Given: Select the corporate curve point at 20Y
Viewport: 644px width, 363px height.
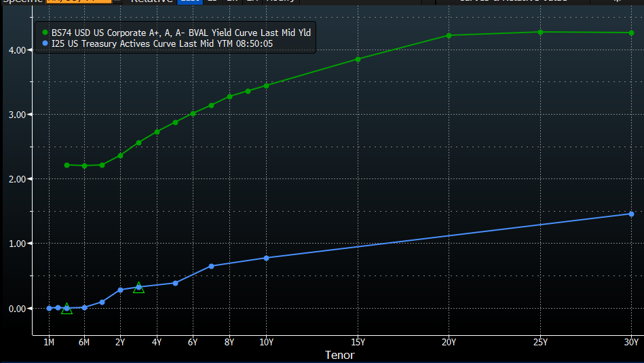Looking at the screenshot, I should click(449, 36).
